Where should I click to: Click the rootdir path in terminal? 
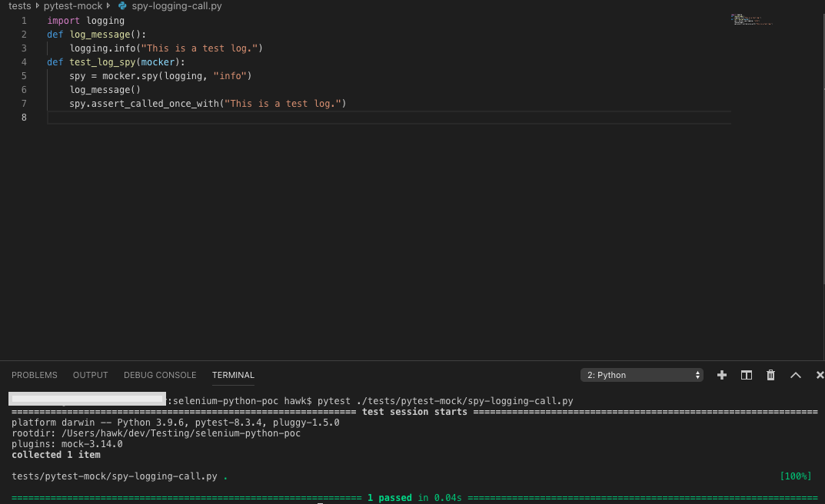pos(181,433)
